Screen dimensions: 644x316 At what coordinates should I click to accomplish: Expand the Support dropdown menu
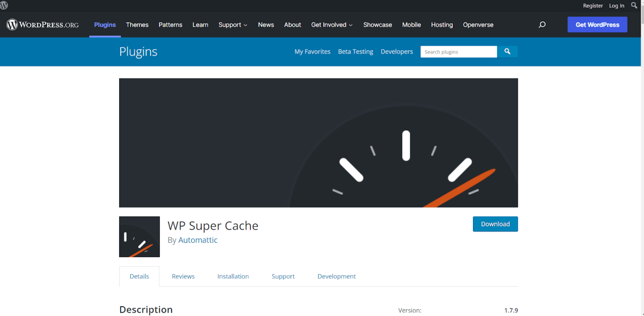(x=233, y=25)
